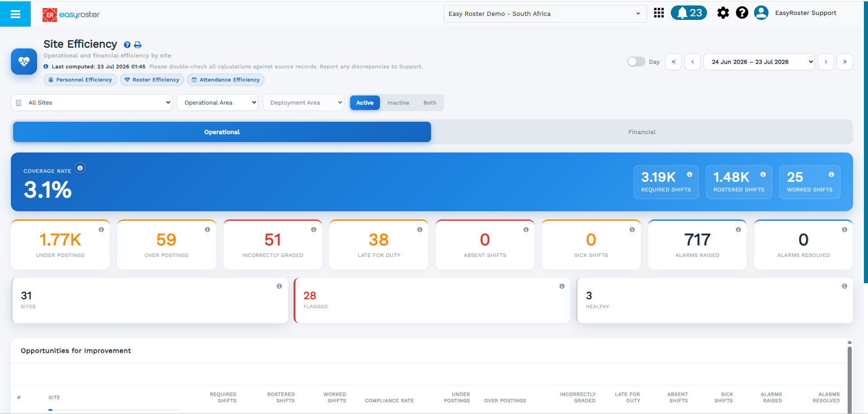Open notifications bell showing 23

[688, 13]
